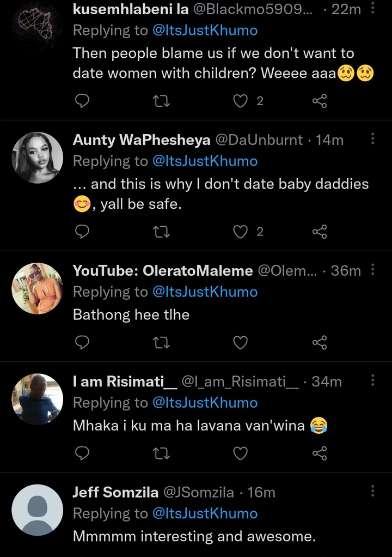
Task: Share kusemhlabeni la's tweet
Action: coord(320,100)
